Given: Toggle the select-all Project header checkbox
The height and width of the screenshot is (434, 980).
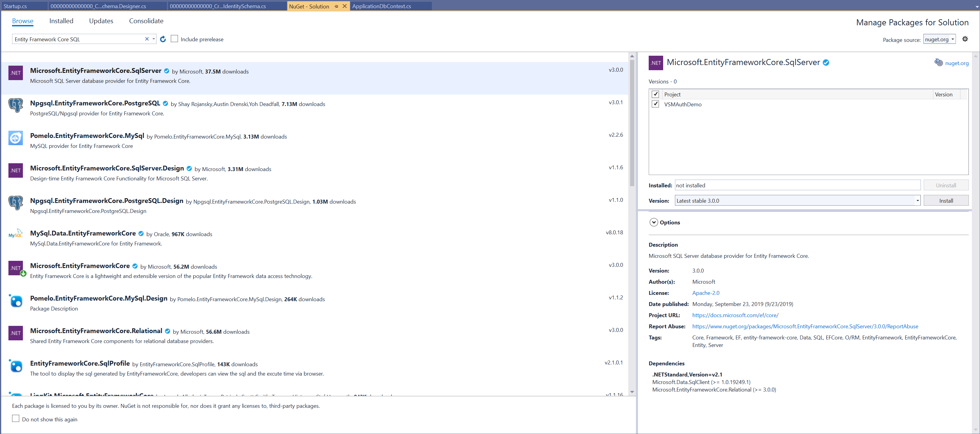Looking at the screenshot, I should pos(655,94).
